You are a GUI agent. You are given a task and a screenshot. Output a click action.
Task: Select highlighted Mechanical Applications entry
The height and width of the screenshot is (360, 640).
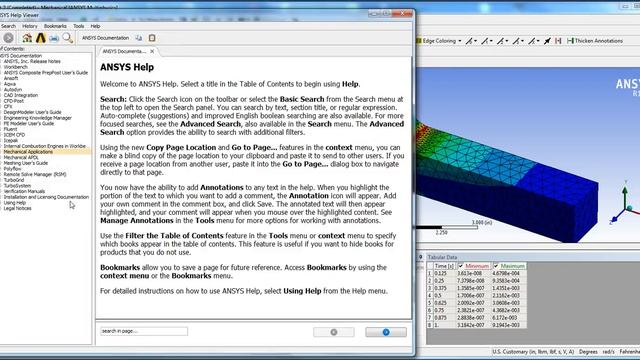(x=28, y=152)
